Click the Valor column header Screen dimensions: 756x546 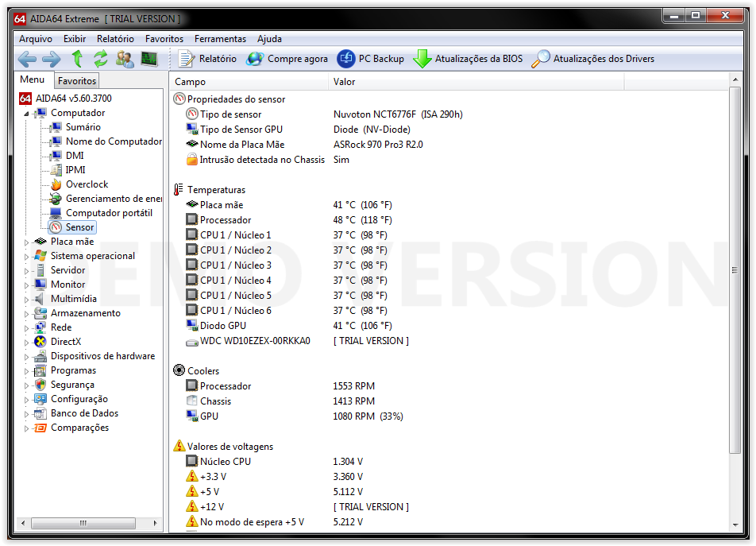coord(476,82)
